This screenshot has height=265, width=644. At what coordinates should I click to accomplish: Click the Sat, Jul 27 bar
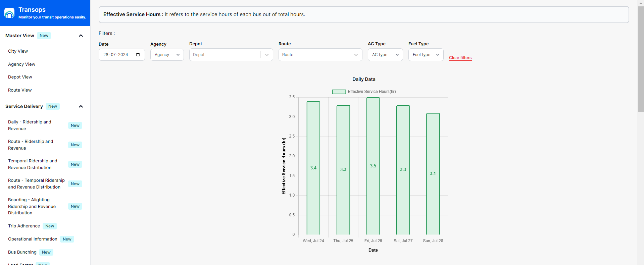pyautogui.click(x=403, y=170)
